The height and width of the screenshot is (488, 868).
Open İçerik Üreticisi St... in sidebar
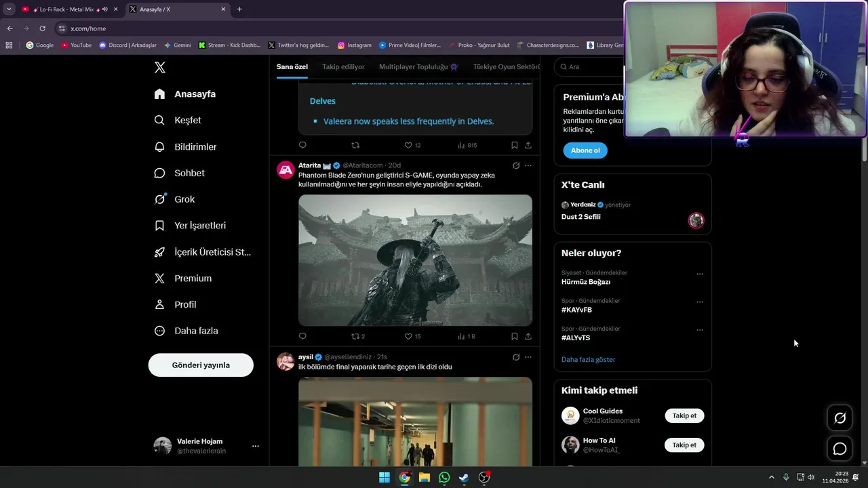point(203,252)
